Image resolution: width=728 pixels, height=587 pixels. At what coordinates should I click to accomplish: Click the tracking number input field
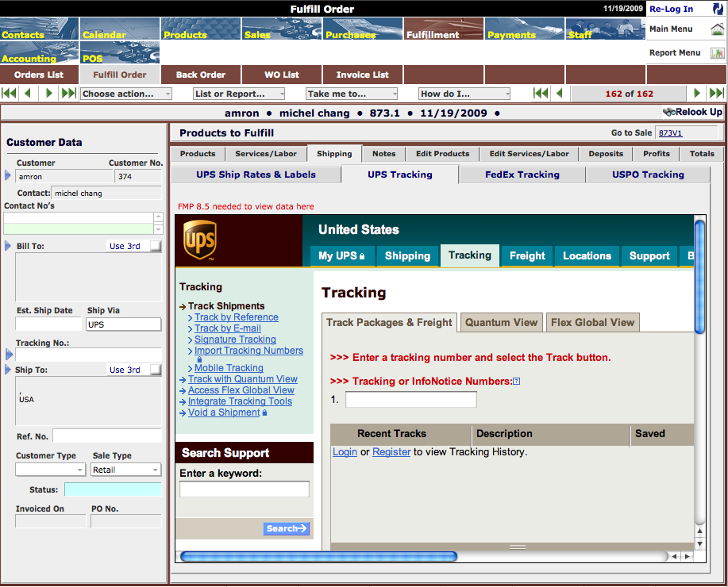coord(411,400)
